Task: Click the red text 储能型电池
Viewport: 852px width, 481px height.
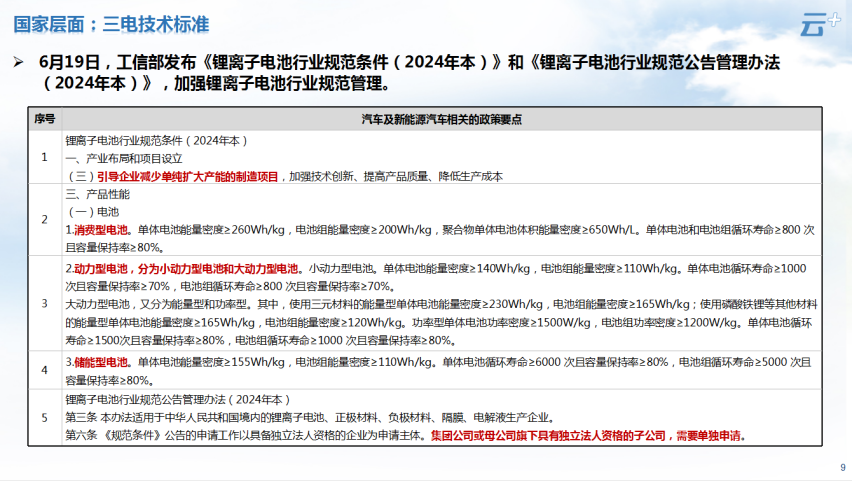Action: pos(101,362)
